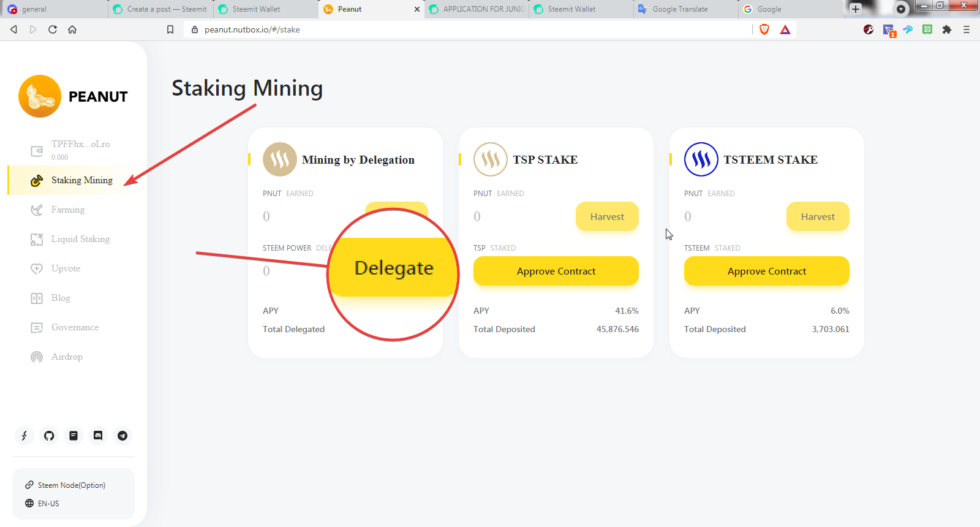Open the GitHub link icon
This screenshot has height=527, width=980.
tap(49, 436)
